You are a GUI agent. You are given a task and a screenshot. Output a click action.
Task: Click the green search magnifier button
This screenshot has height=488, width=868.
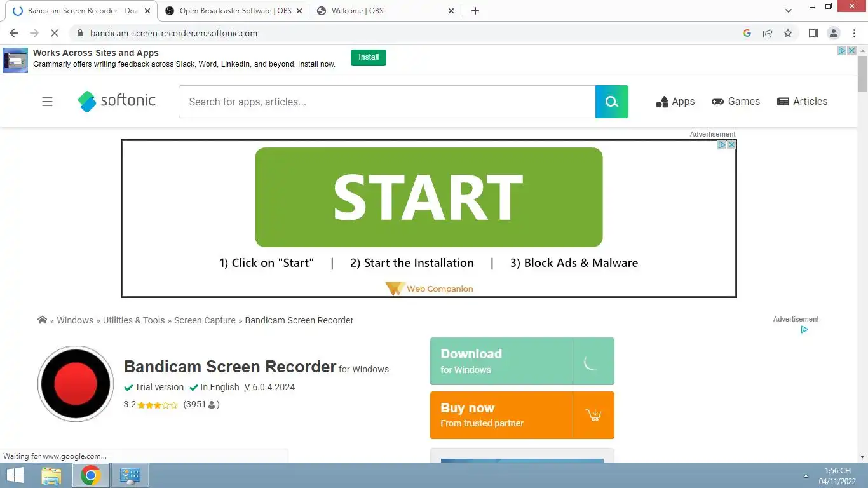612,102
